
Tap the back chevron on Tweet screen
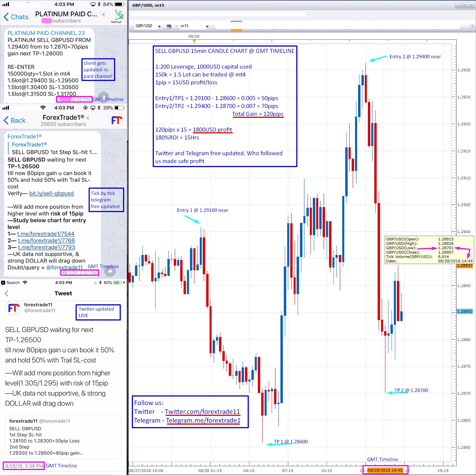click(x=6, y=293)
